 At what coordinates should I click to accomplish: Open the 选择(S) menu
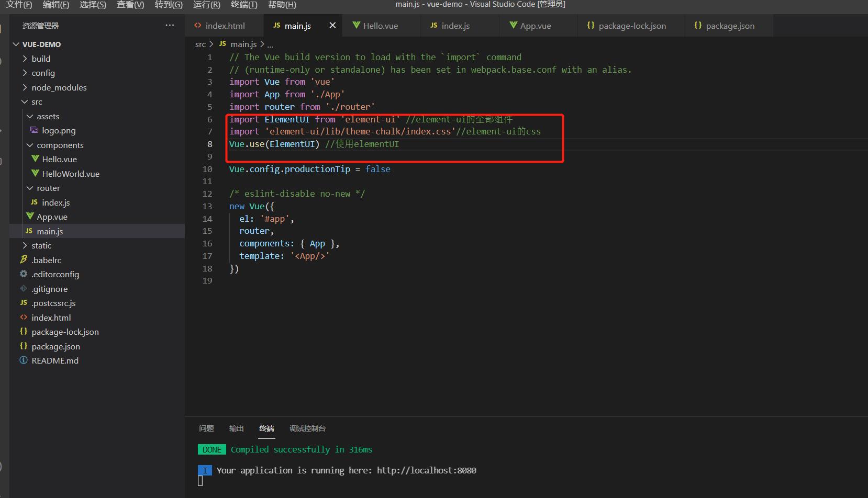click(93, 5)
